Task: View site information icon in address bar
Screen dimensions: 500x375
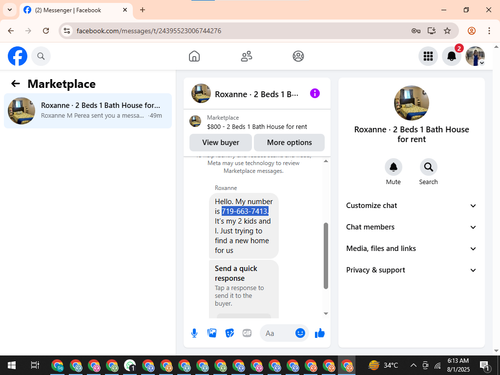Action: (67, 31)
